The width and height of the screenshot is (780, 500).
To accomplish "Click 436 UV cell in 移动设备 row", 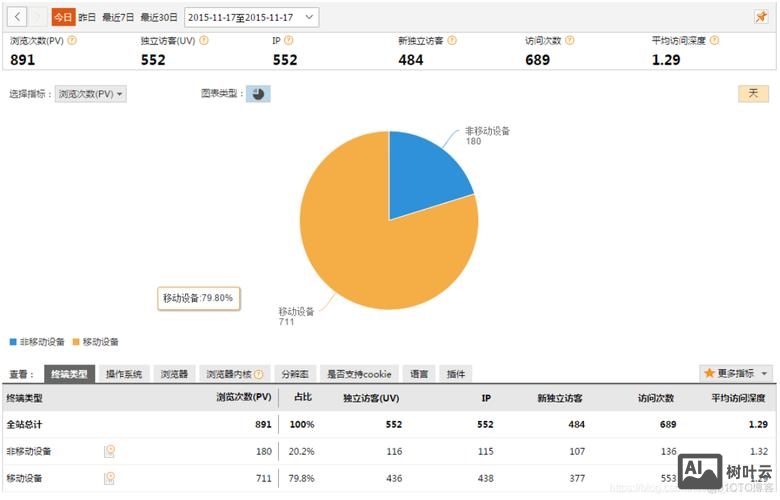I will click(x=394, y=478).
